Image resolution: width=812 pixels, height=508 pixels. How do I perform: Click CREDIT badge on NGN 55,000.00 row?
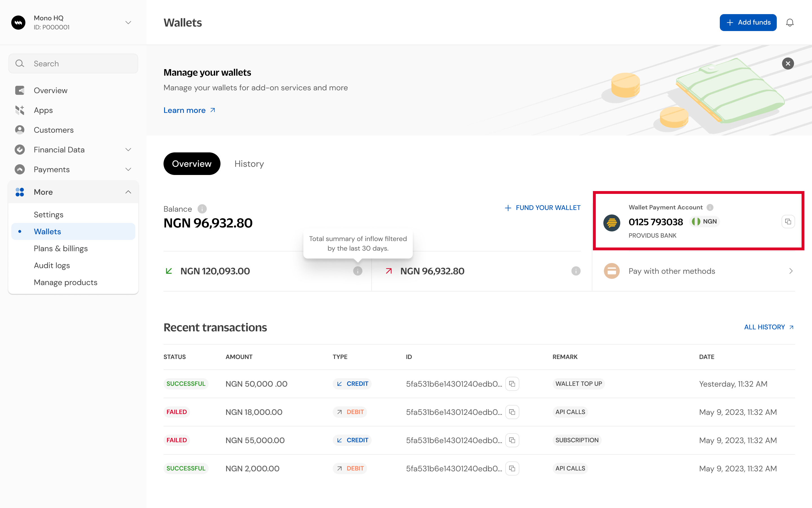click(x=352, y=440)
